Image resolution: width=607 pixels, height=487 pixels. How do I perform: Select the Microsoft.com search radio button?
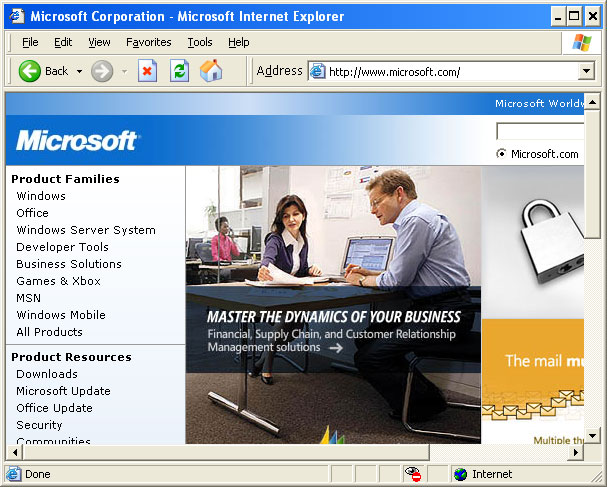[501, 154]
